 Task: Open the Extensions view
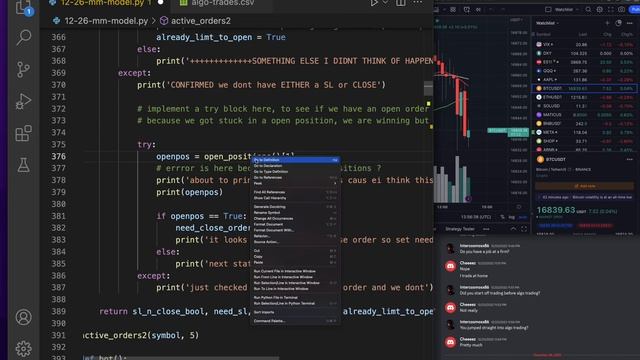coord(23,133)
